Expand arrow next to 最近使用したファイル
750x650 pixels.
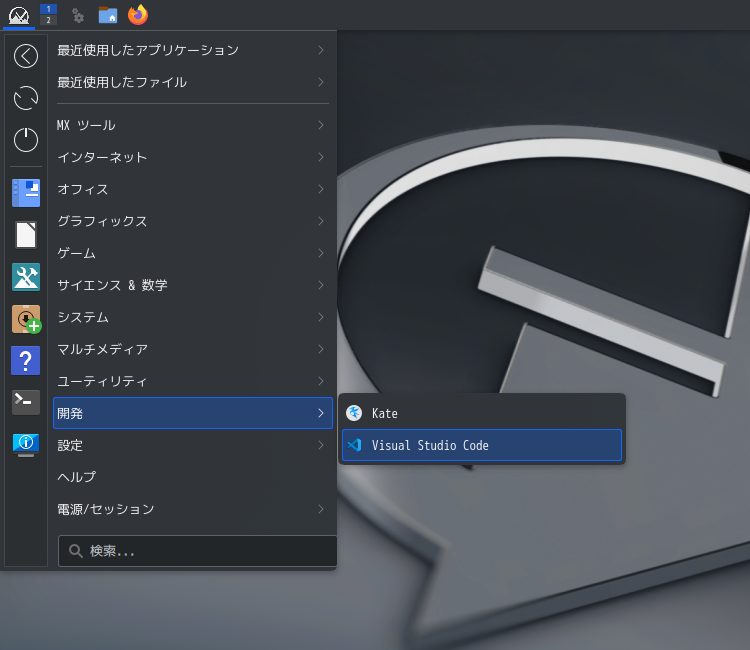pyautogui.click(x=321, y=82)
